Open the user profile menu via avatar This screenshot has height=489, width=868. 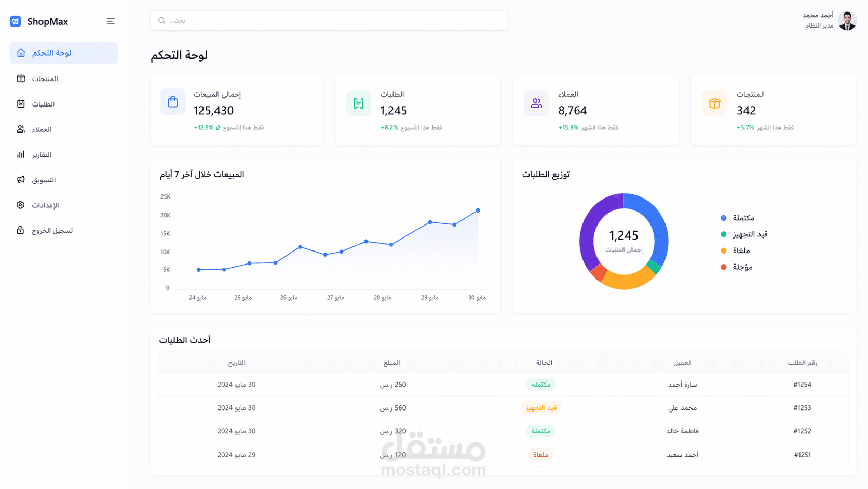click(x=847, y=20)
